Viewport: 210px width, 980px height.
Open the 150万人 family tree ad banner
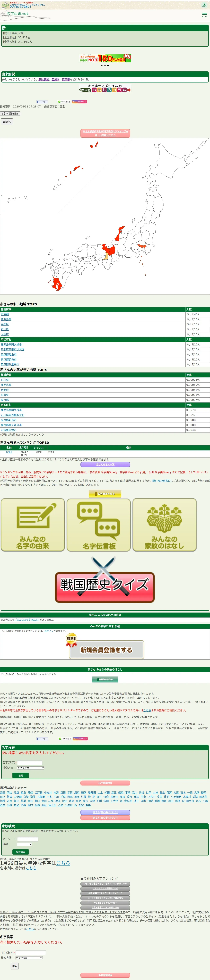[x=105, y=58]
